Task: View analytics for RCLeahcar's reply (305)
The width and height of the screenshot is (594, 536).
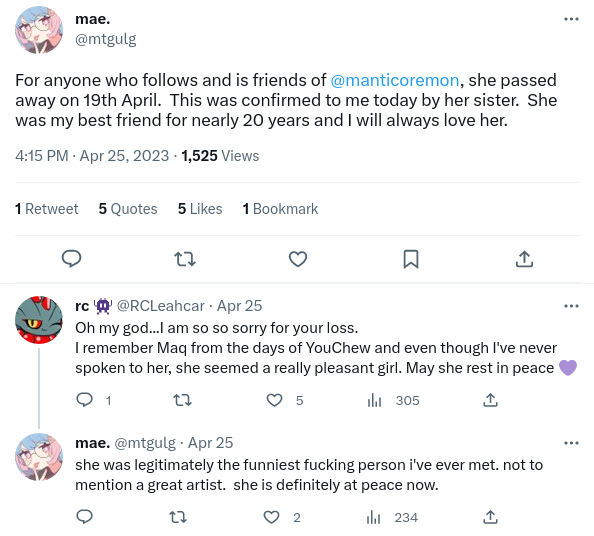Action: 393,400
